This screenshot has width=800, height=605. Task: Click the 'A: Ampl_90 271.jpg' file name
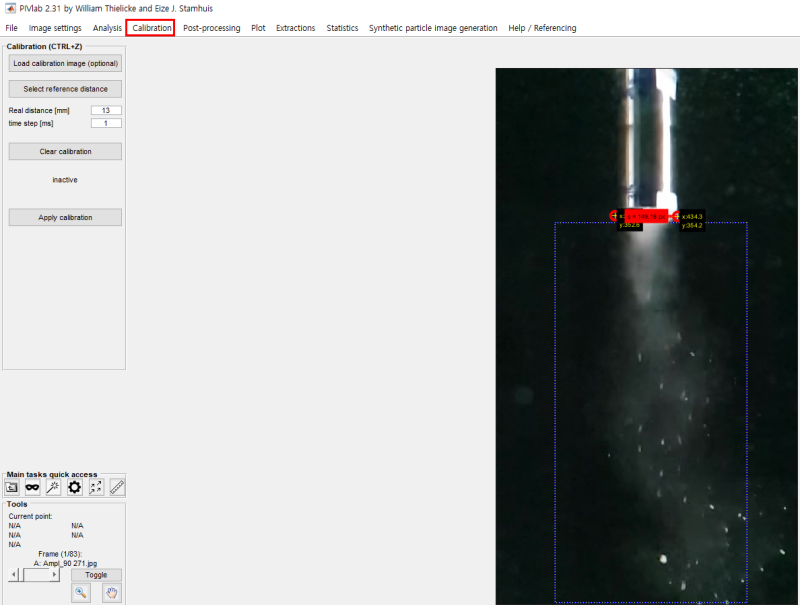coord(65,563)
